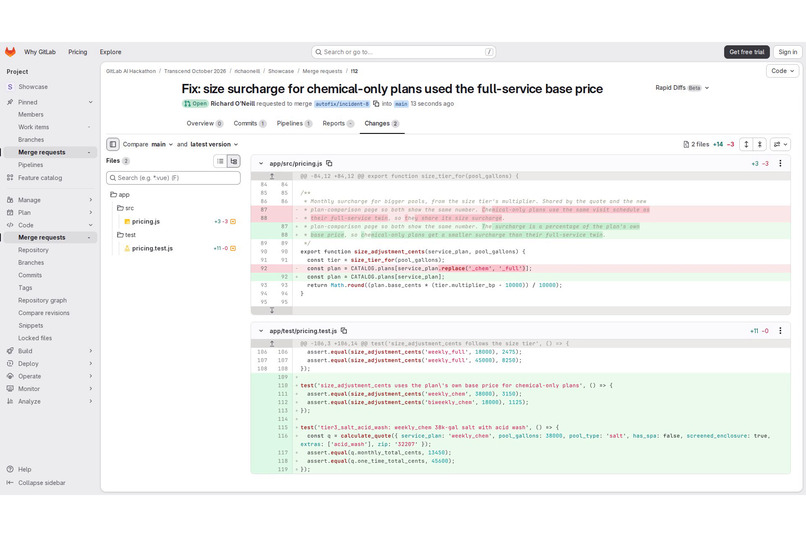806x537 pixels.
Task: Expand all files icon in toolbar
Action: point(746,144)
